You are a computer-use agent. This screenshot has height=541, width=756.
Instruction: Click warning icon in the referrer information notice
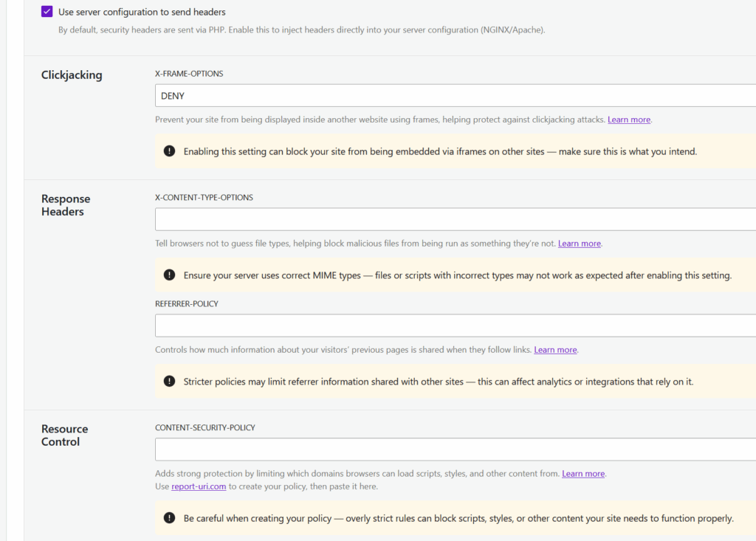click(170, 382)
